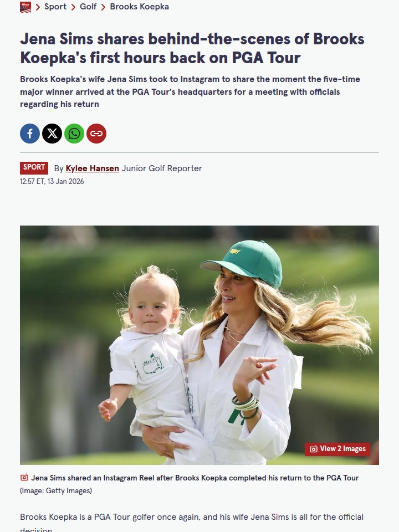
Task: Click the article headline text
Action: pyautogui.click(x=192, y=48)
